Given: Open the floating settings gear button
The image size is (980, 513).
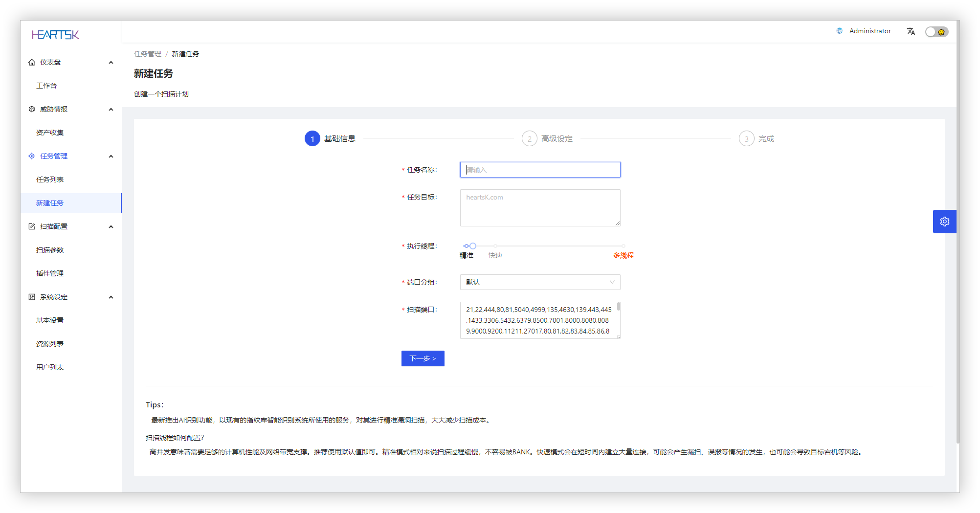Looking at the screenshot, I should tap(944, 222).
